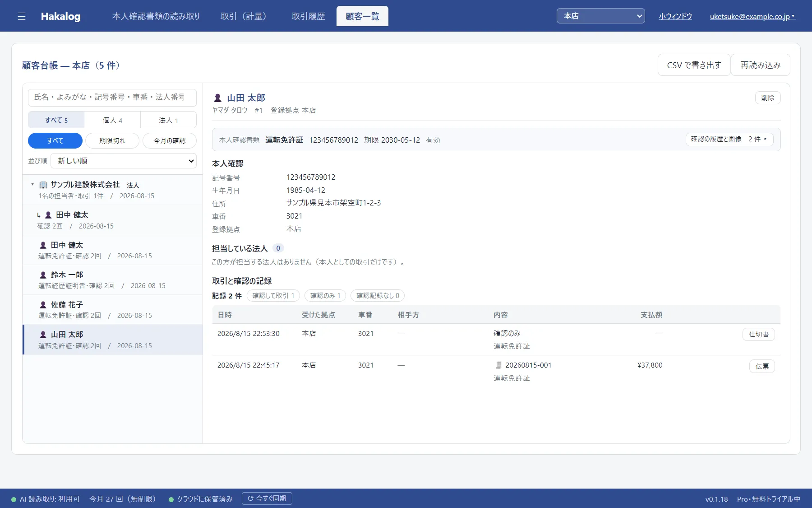This screenshot has height=508, width=812.
Task: Click the customer search input field
Action: [x=112, y=98]
